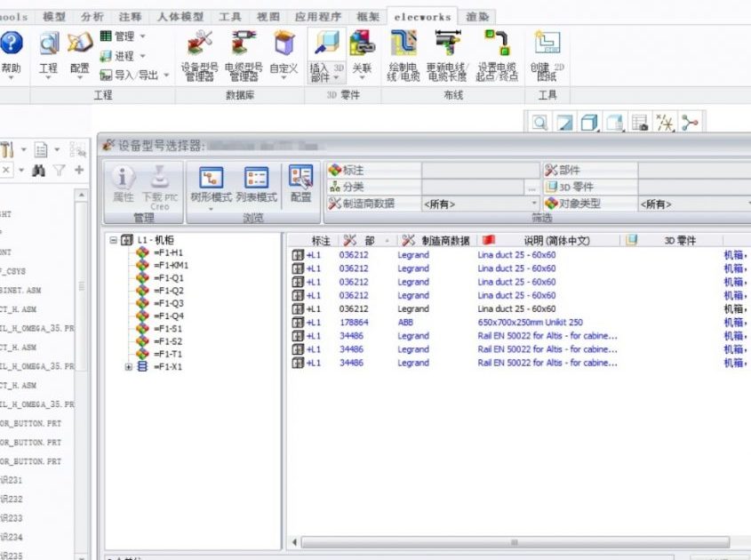The width and height of the screenshot is (751, 560).
Task: Switch to the 注释 ribbon tab
Action: (x=131, y=17)
